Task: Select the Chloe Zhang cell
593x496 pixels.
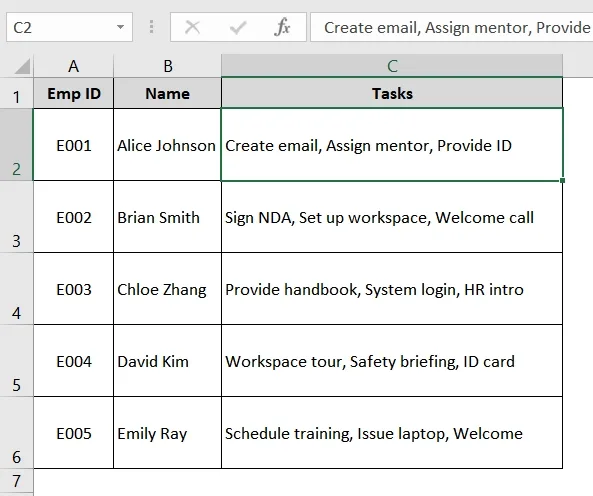Action: [x=168, y=289]
